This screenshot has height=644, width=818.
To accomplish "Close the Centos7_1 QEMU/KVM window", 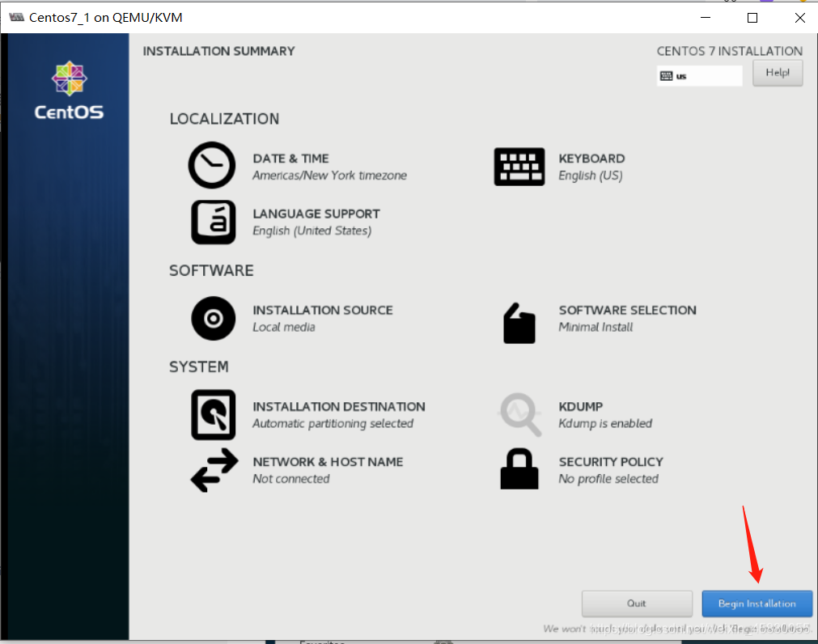I will pos(799,18).
